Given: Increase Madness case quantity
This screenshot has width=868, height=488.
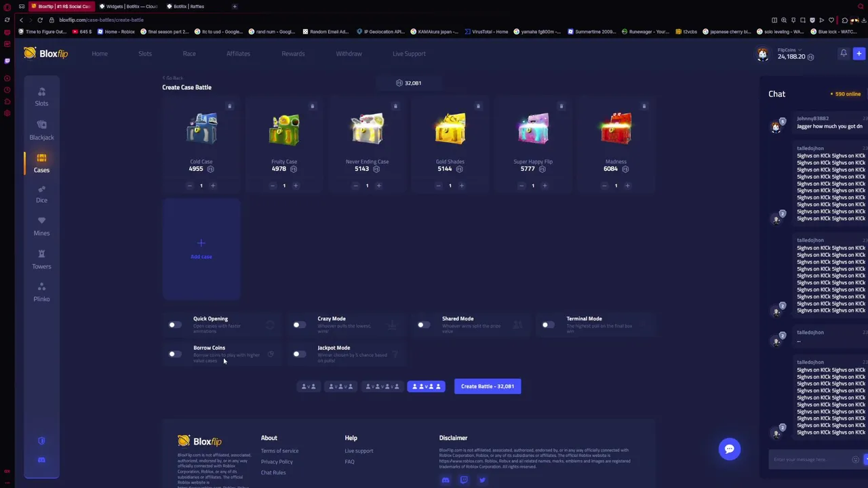Looking at the screenshot, I should tap(627, 186).
